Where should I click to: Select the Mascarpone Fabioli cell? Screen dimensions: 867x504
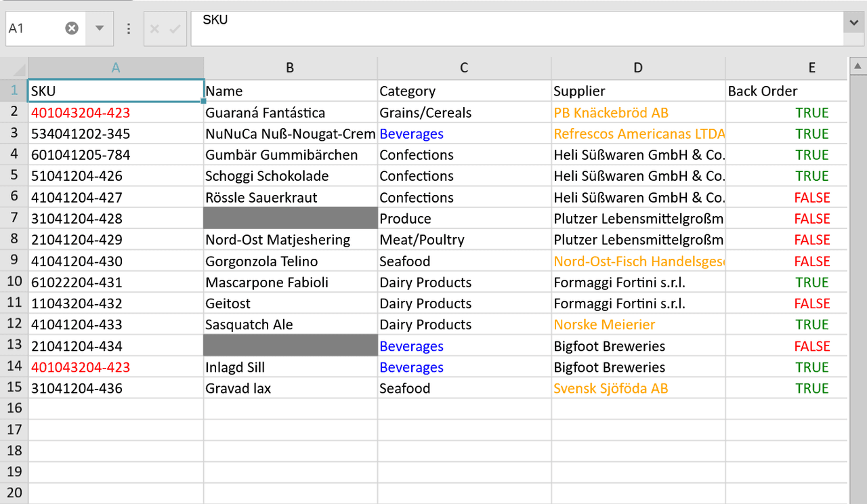290,282
